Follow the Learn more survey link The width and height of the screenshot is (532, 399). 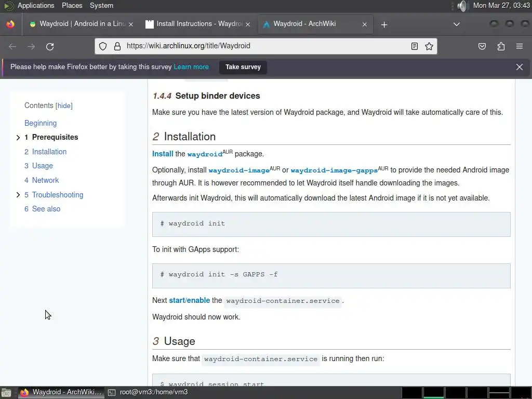coord(191,67)
